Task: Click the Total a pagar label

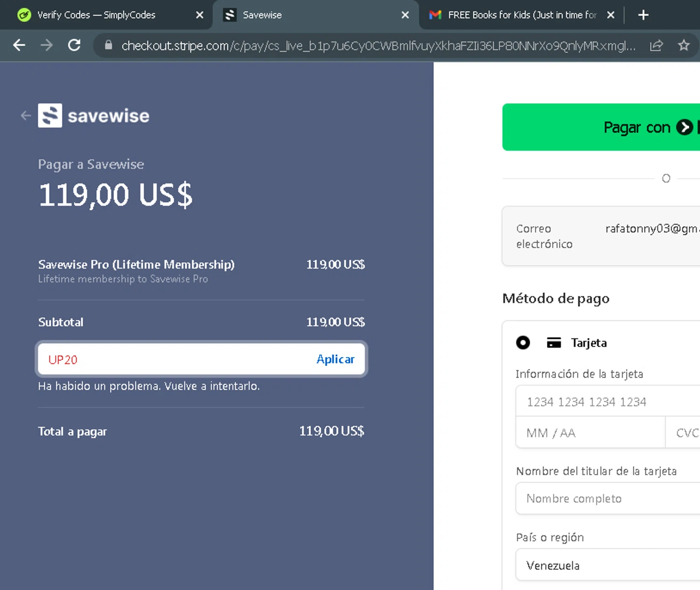Action: coord(72,432)
